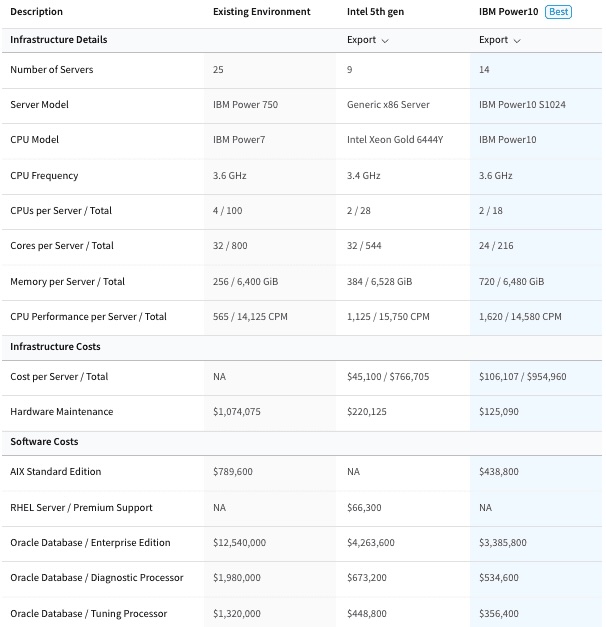The width and height of the screenshot is (606, 627).
Task: Select the $220,125 maintenance cell
Action: pyautogui.click(x=366, y=411)
